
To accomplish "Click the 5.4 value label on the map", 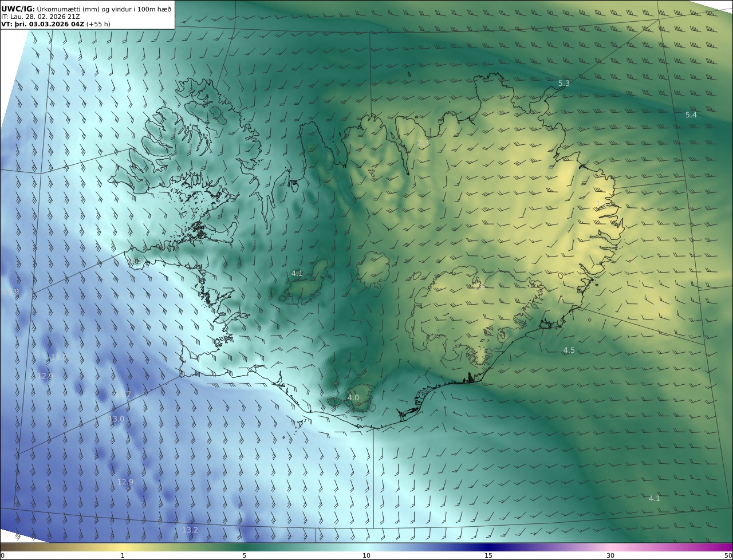I will point(691,115).
